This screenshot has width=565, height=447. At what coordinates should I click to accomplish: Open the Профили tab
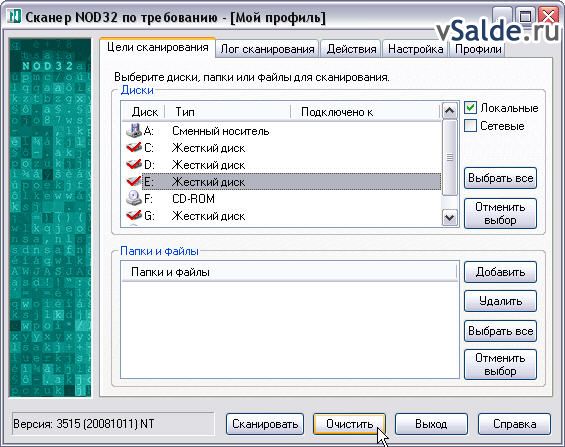pyautogui.click(x=478, y=49)
